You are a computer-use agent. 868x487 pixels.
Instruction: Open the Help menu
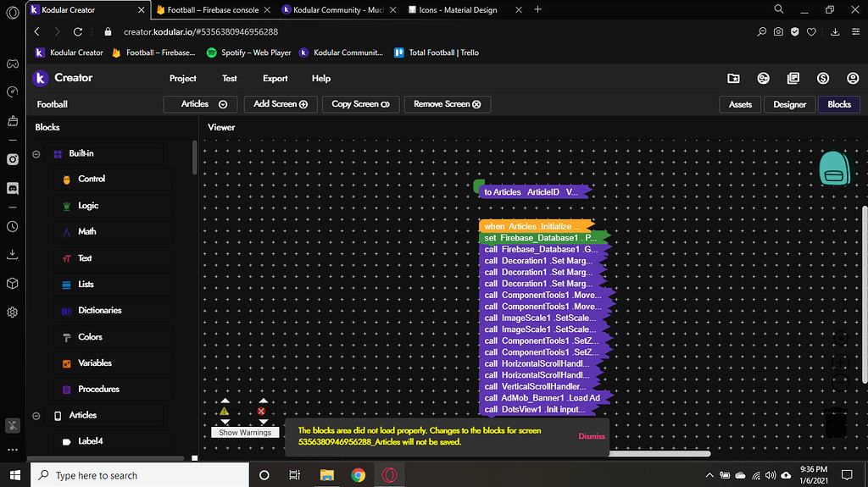coord(321,78)
